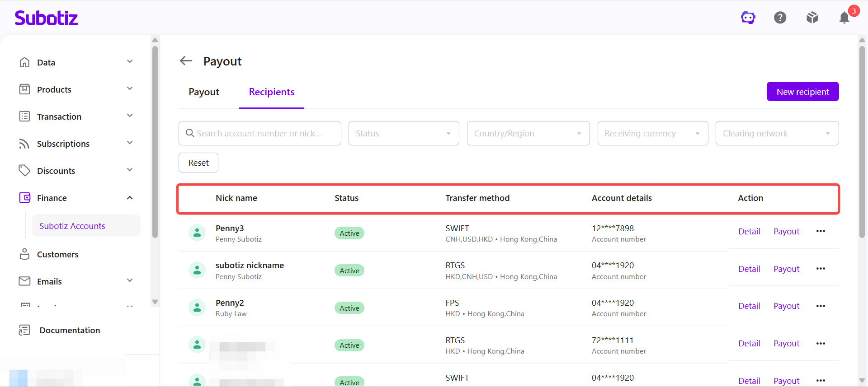Screen dimensions: 868x387
Task: Click the main page vertical scrollbar
Action: pyautogui.click(x=862, y=141)
